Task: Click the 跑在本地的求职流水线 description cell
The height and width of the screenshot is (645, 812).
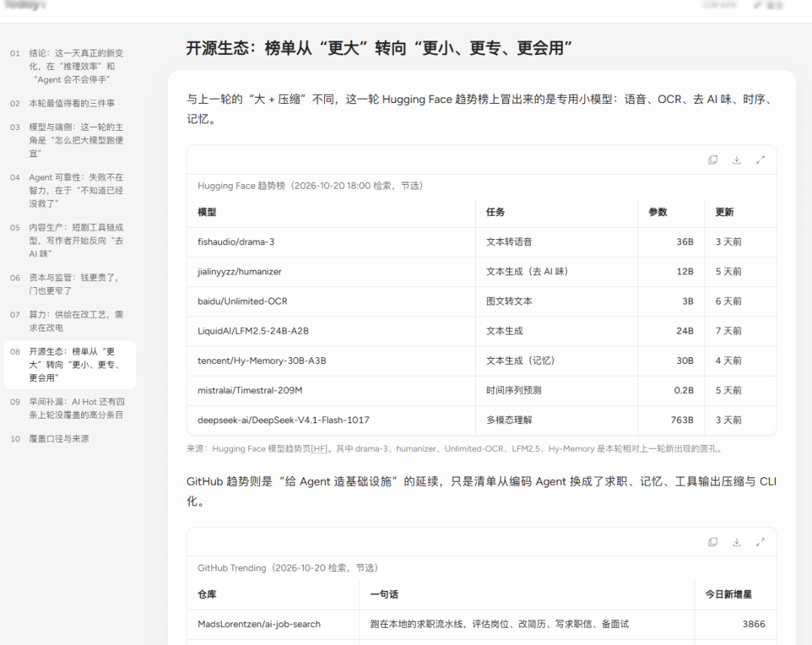Action: click(x=526, y=624)
